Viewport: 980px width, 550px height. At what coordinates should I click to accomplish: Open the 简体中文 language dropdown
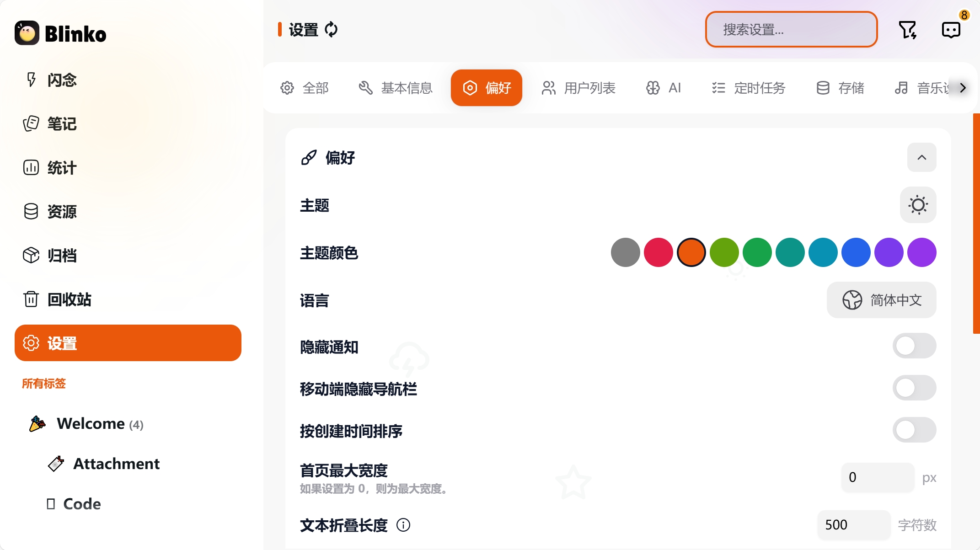click(x=882, y=300)
